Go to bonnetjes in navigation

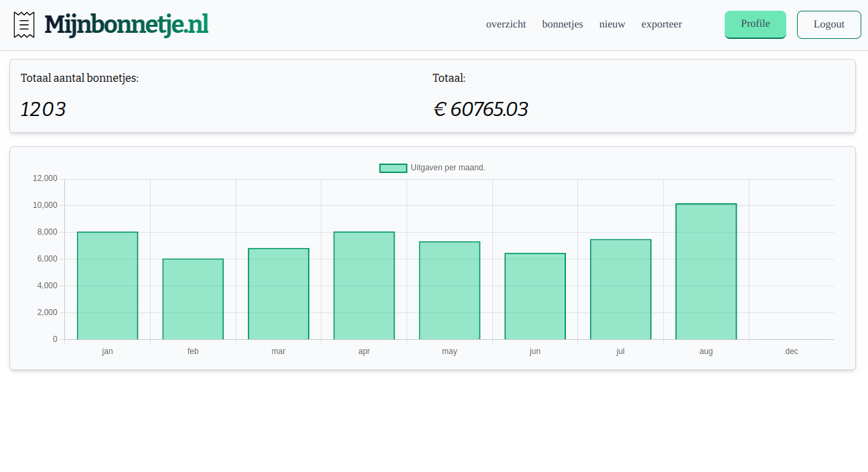563,24
